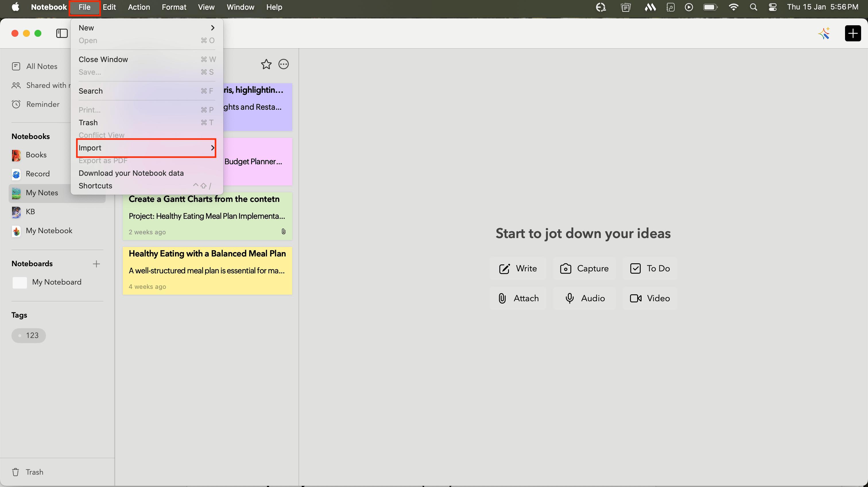Open the yellow Healthy Eating note card
This screenshot has height=487, width=868.
pyautogui.click(x=207, y=270)
